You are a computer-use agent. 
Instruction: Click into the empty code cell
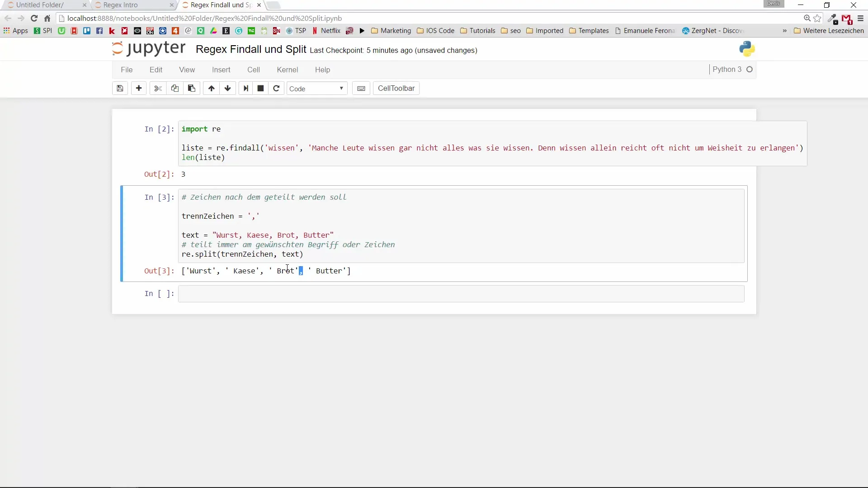pos(461,294)
